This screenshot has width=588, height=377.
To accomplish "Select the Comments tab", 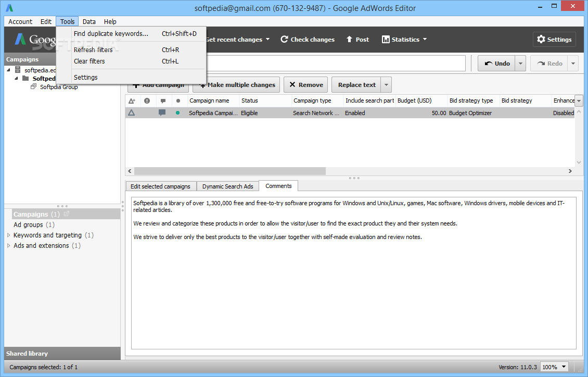I will coord(278,186).
